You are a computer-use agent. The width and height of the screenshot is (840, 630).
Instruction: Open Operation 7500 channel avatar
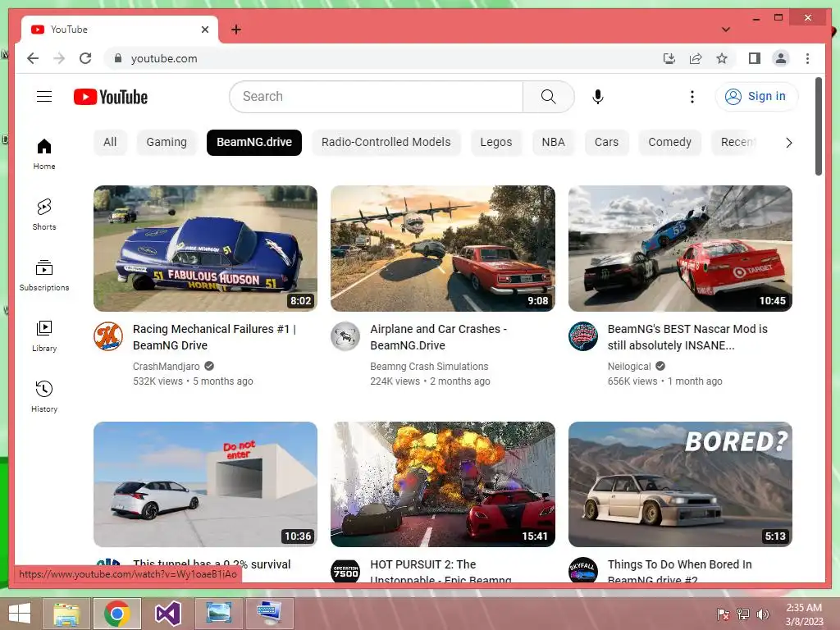pyautogui.click(x=345, y=569)
